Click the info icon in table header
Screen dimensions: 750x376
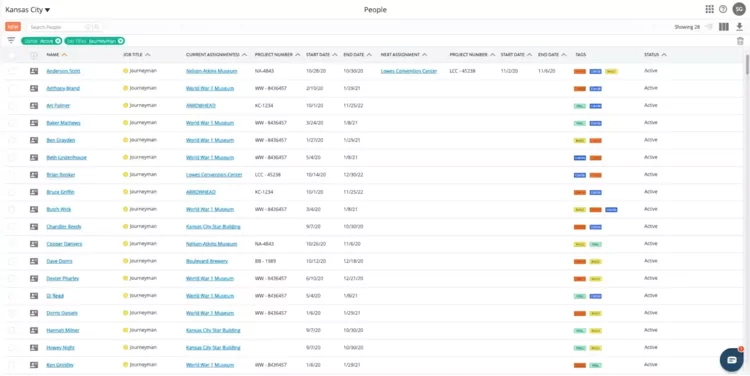34,55
